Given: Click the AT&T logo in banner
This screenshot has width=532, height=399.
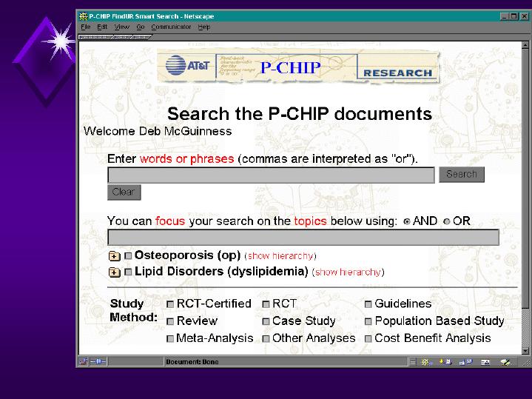Looking at the screenshot, I should click(187, 65).
